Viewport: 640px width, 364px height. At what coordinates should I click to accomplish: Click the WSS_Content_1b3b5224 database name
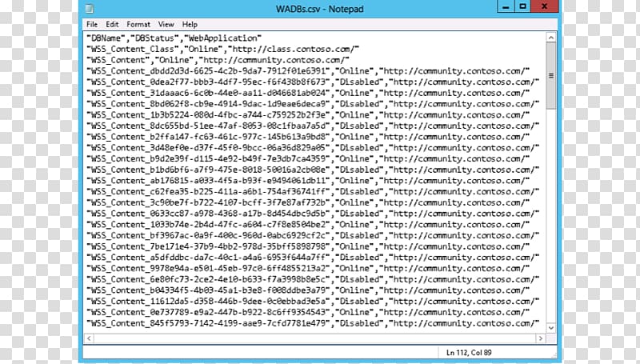click(x=208, y=115)
